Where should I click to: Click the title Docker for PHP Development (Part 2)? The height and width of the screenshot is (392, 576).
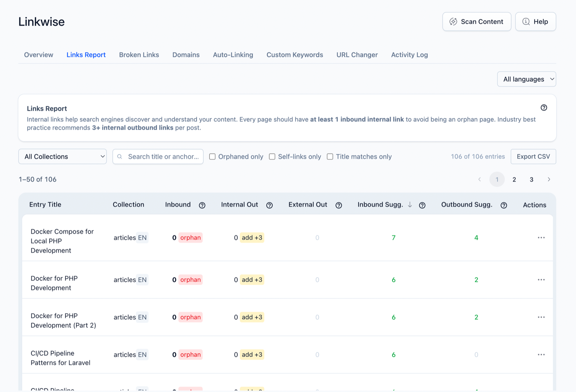pos(63,320)
